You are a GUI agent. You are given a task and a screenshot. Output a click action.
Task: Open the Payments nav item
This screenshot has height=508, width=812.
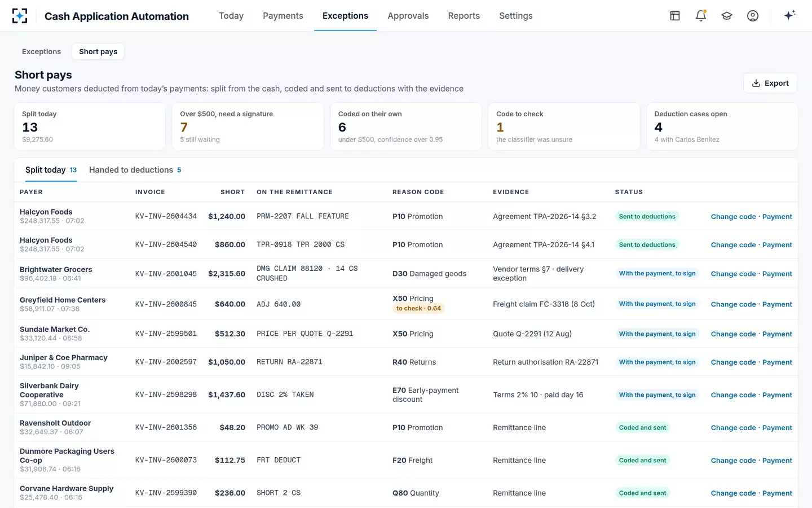[x=283, y=16]
